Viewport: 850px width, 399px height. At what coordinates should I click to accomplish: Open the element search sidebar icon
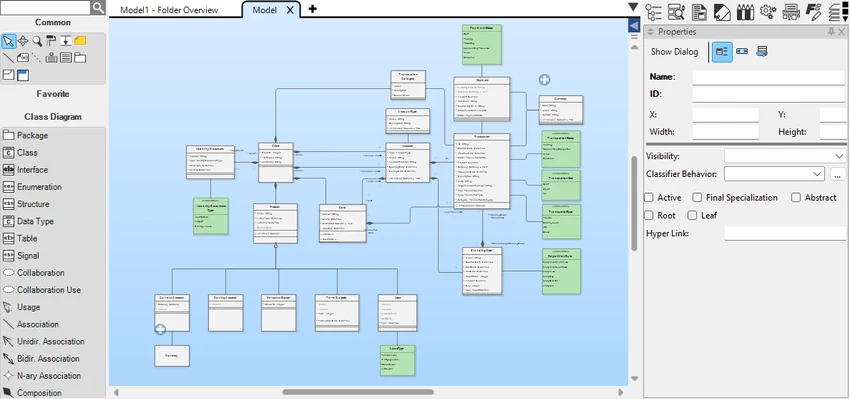pos(677,11)
